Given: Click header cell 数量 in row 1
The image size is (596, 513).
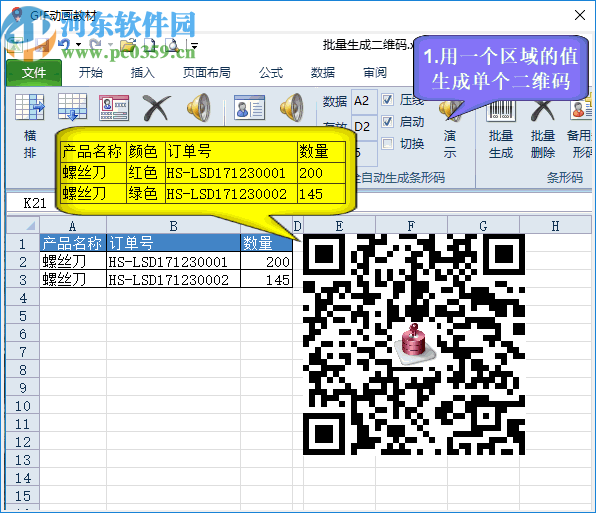Looking at the screenshot, I should (x=266, y=243).
